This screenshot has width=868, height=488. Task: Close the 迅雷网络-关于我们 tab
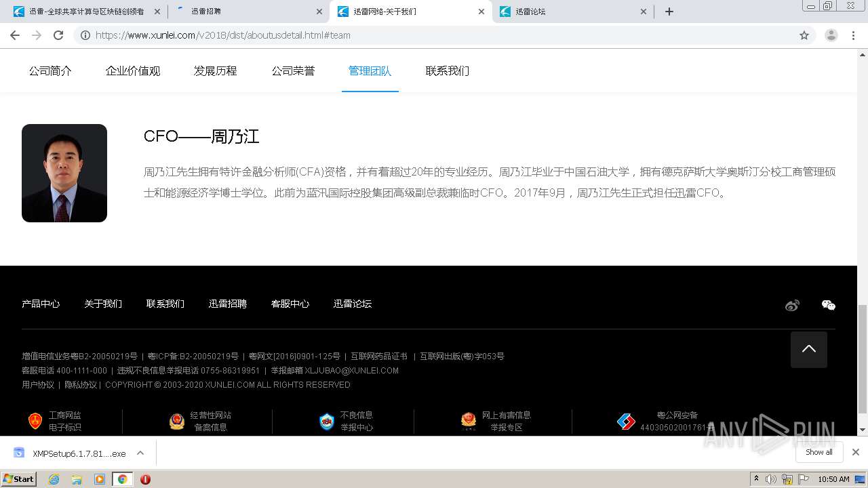[481, 12]
